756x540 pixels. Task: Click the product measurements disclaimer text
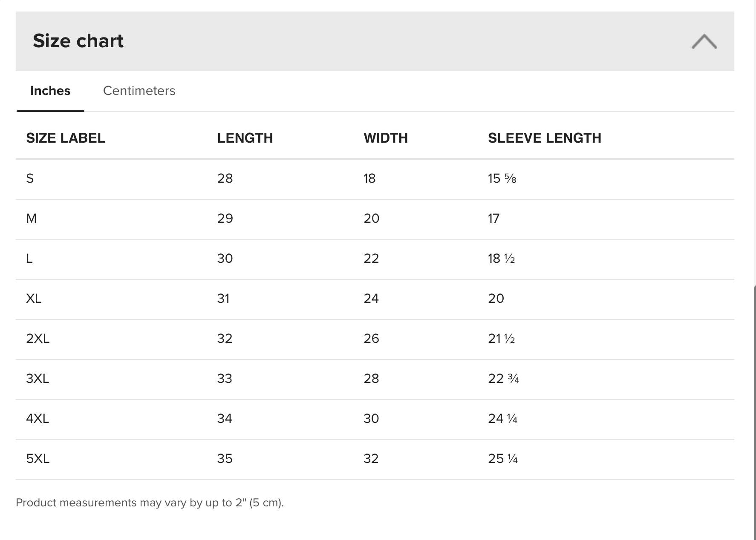point(150,503)
